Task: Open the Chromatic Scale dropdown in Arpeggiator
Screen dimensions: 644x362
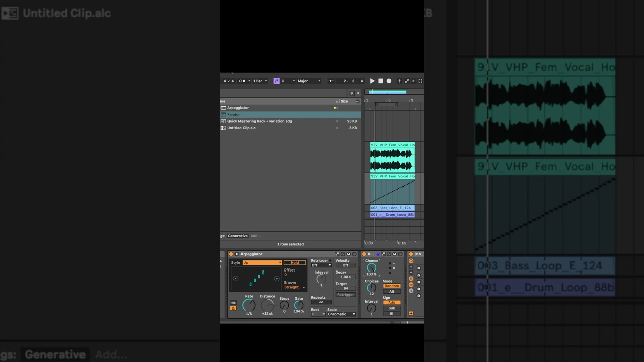Action: point(342,314)
